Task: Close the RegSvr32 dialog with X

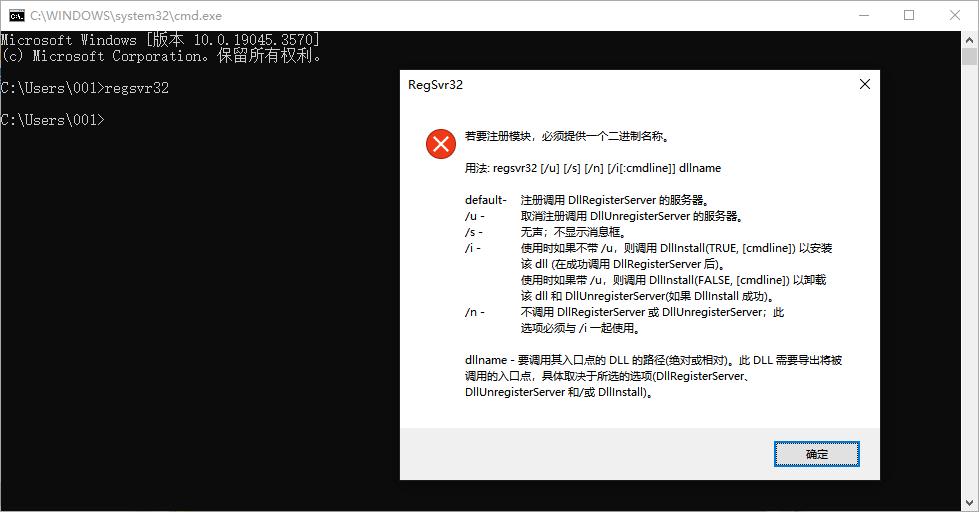Action: tap(864, 85)
